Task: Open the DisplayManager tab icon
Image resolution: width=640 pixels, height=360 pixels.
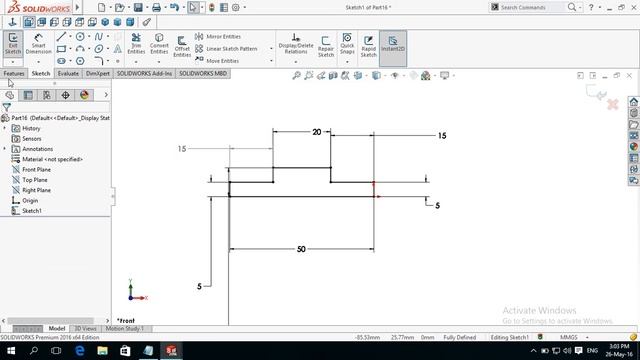Action: pos(84,95)
